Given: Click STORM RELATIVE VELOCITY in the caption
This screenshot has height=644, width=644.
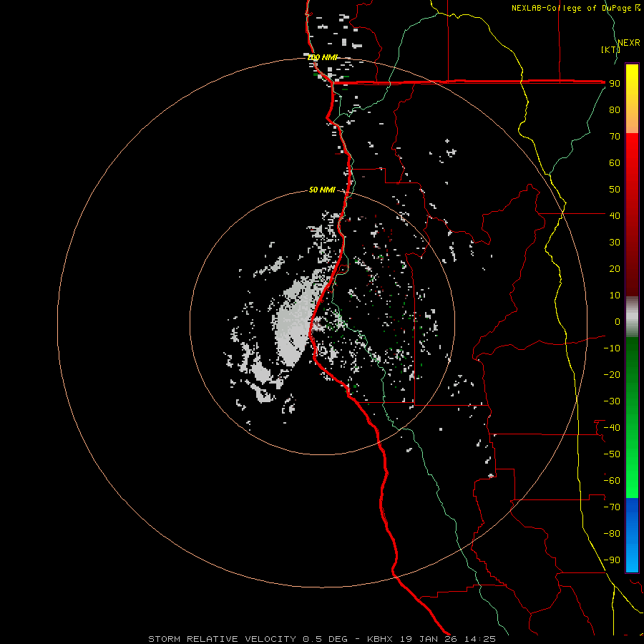Looking at the screenshot, I should click(x=222, y=639).
